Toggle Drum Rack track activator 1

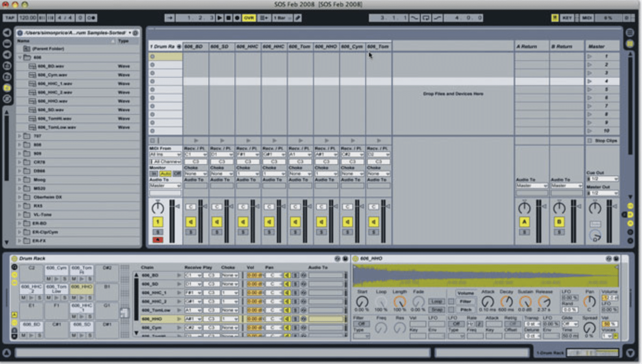[158, 222]
